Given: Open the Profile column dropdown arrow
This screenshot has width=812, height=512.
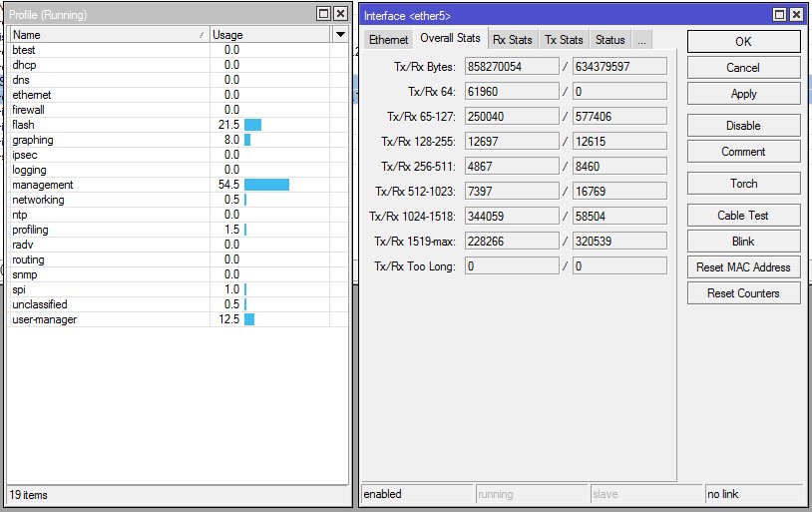Looking at the screenshot, I should point(340,35).
